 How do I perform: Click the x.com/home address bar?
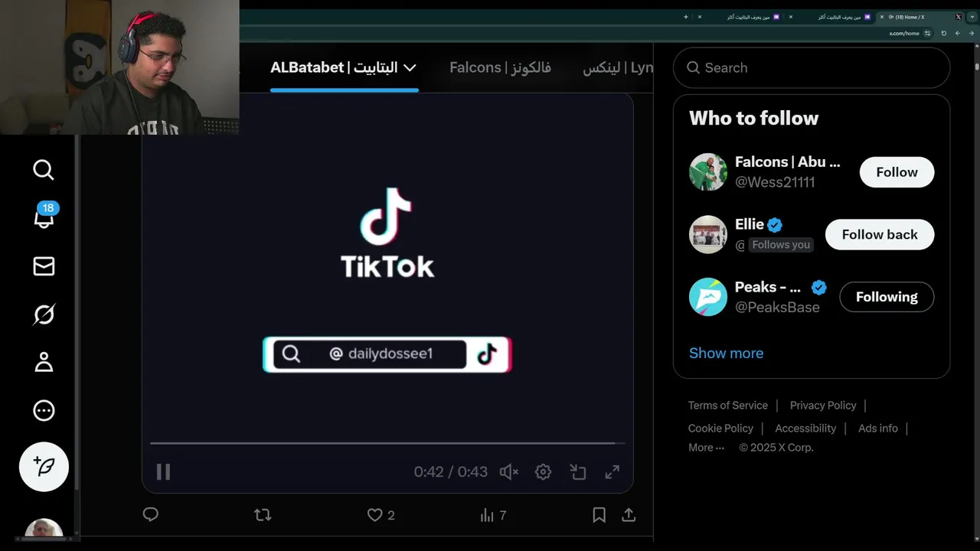(x=904, y=34)
